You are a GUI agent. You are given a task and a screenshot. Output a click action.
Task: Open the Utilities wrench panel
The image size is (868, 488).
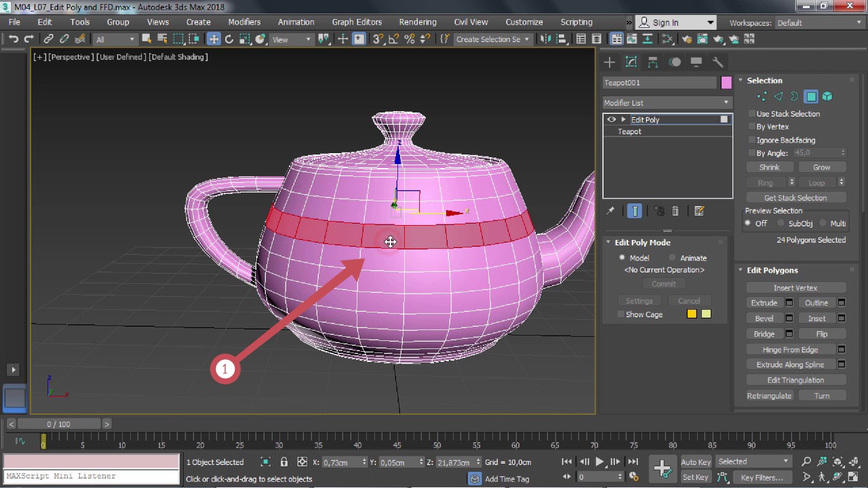718,62
